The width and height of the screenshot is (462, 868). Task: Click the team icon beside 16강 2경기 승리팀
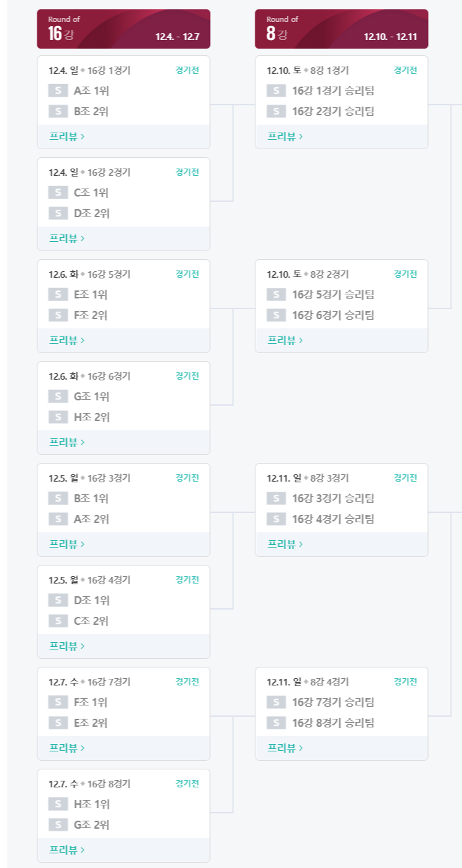[277, 111]
